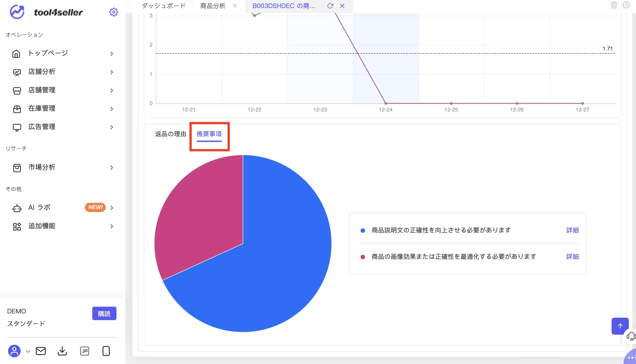636x364 pixels.
Task: Click the 店舗管理 store icon
Action: [17, 91]
